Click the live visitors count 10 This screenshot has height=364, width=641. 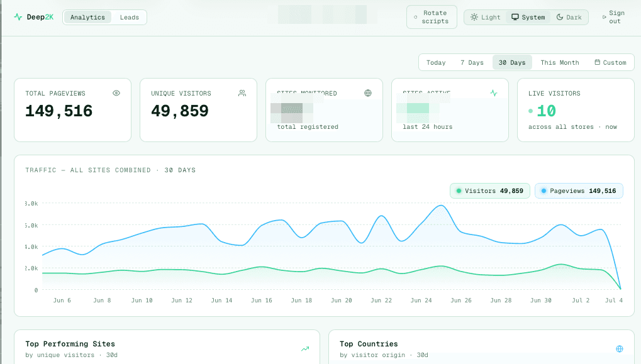pyautogui.click(x=546, y=111)
